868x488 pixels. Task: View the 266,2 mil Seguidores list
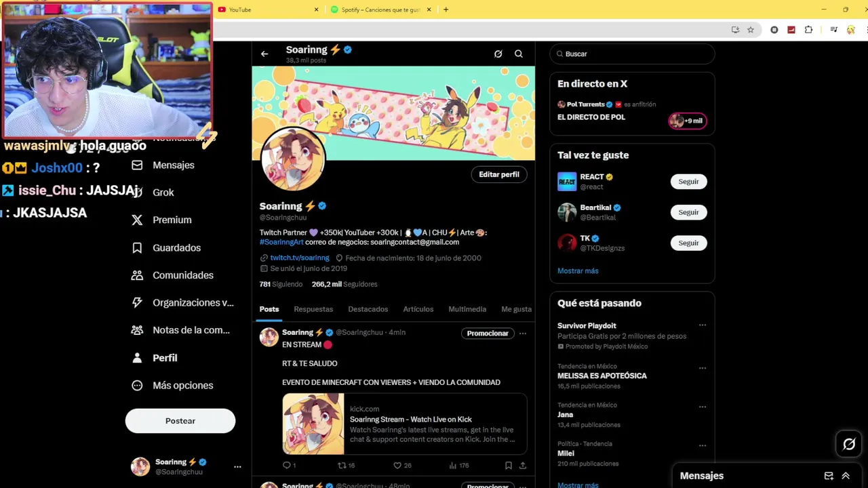[344, 285]
